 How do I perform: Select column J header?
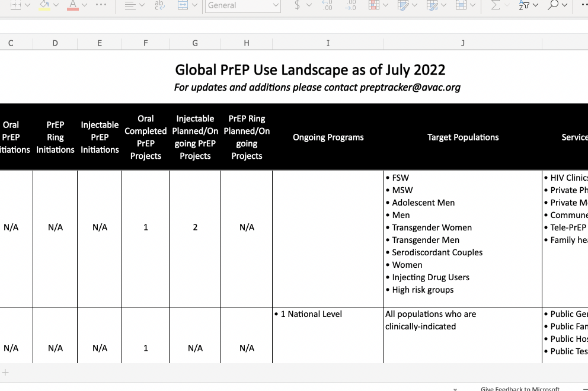click(x=463, y=43)
